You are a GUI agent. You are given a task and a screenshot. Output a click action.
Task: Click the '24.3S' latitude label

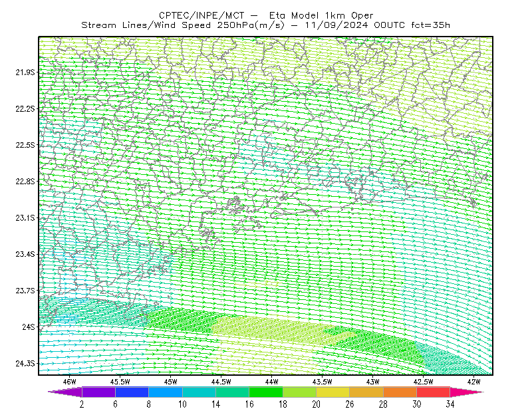click(x=25, y=364)
